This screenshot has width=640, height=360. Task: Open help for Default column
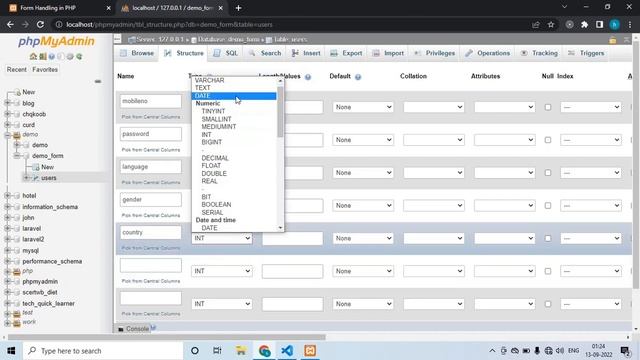(x=358, y=77)
